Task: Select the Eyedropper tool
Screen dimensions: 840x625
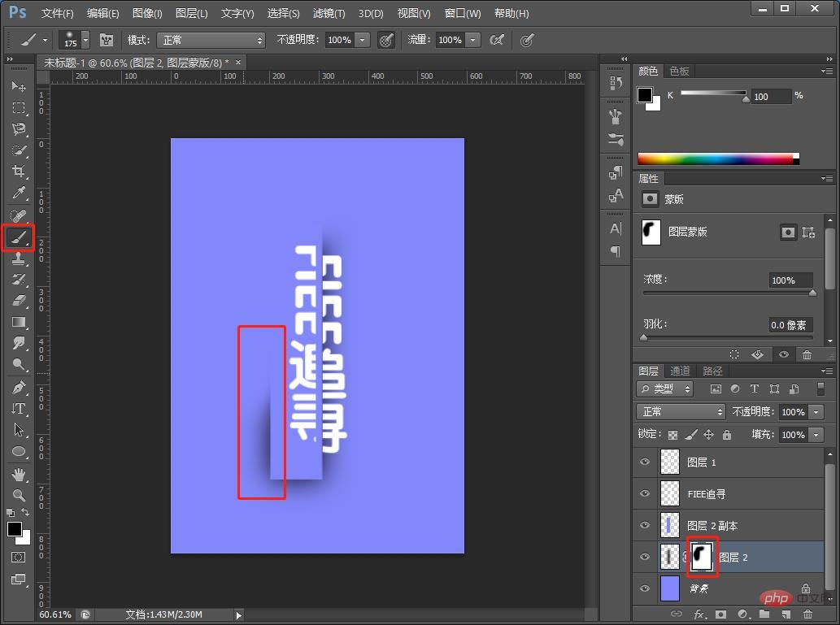Action: point(19,193)
